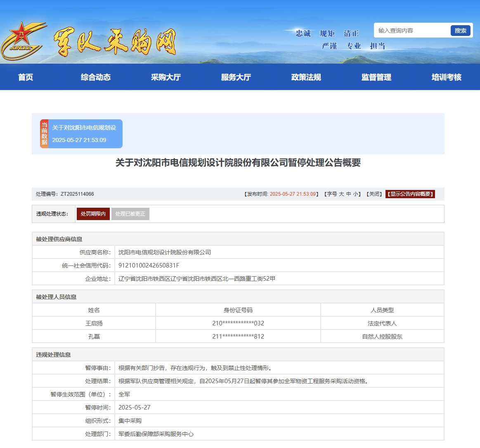Open the 培训考核 navigation menu
Screen dimensions: 480x448
pos(446,77)
